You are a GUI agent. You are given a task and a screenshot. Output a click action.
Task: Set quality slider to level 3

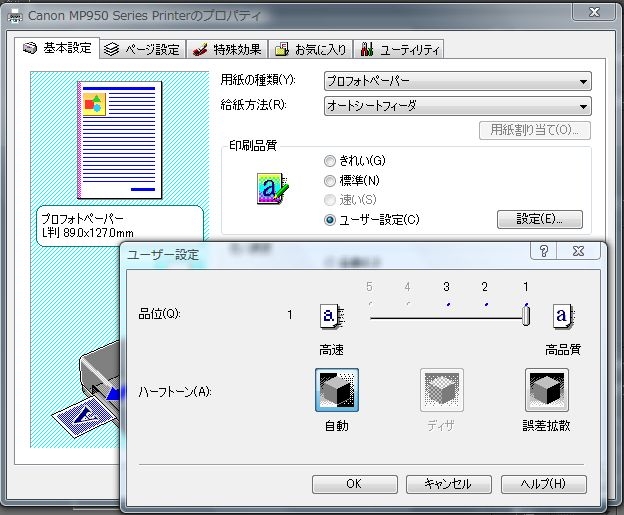tap(448, 306)
